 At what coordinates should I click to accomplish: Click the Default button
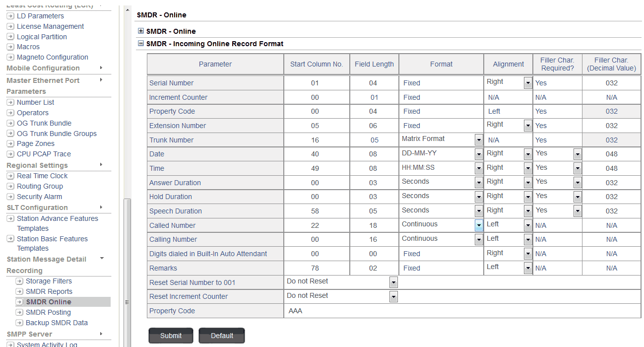(x=222, y=336)
